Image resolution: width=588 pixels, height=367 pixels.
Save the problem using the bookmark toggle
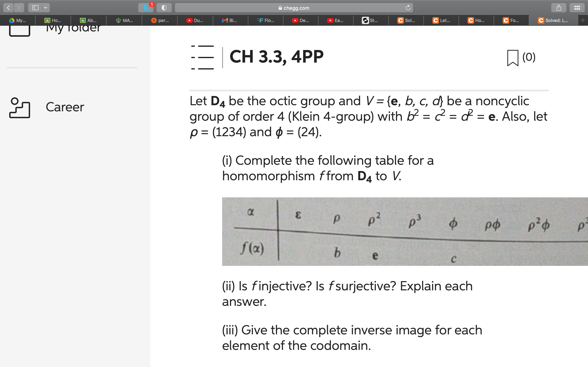tap(512, 57)
